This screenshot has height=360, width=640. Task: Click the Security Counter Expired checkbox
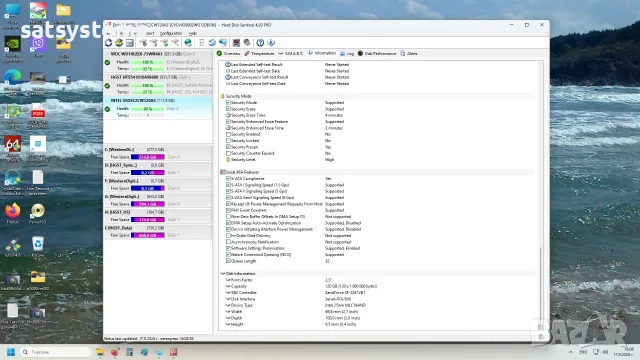(x=228, y=153)
